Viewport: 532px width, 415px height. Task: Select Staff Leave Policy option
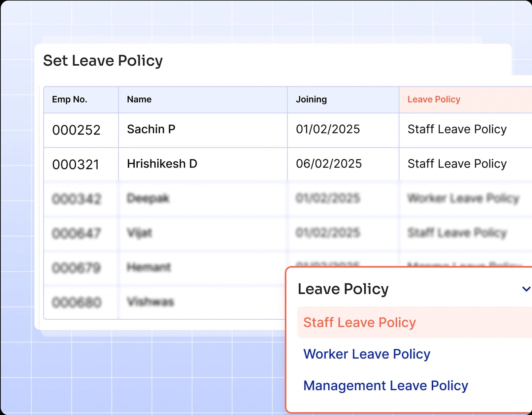coord(359,322)
